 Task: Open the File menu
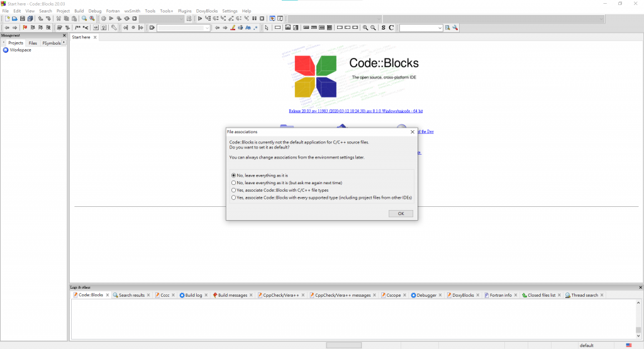pos(5,11)
